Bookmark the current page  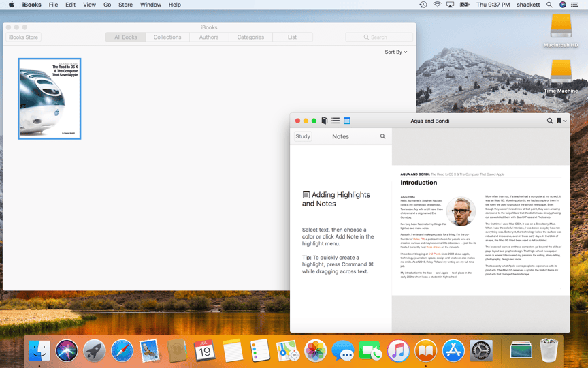pos(559,121)
